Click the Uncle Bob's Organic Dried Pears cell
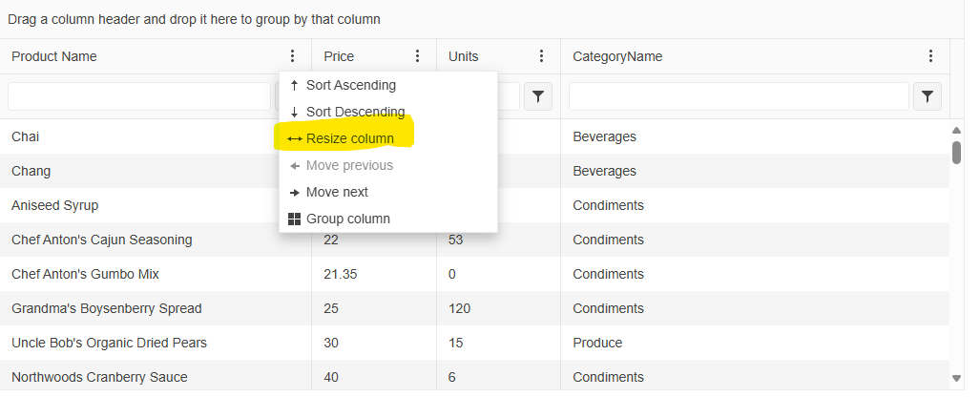The height and width of the screenshot is (418, 980). pyautogui.click(x=109, y=344)
